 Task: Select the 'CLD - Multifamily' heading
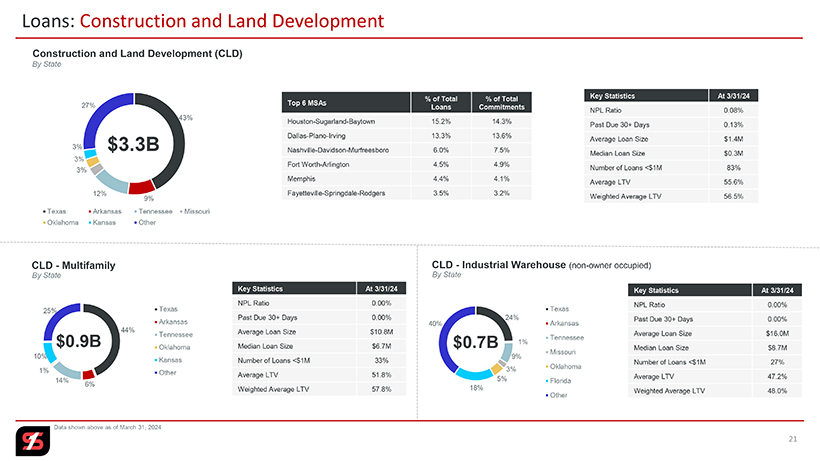(x=73, y=266)
